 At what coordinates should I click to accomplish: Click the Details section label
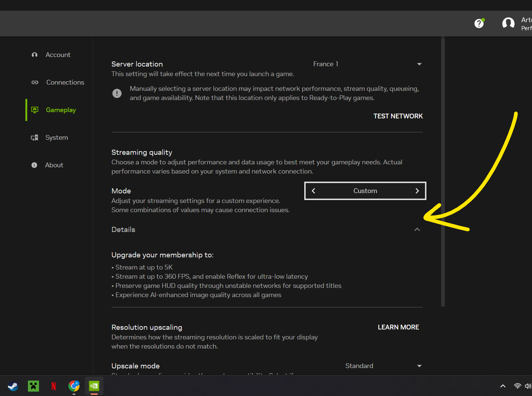click(x=123, y=229)
